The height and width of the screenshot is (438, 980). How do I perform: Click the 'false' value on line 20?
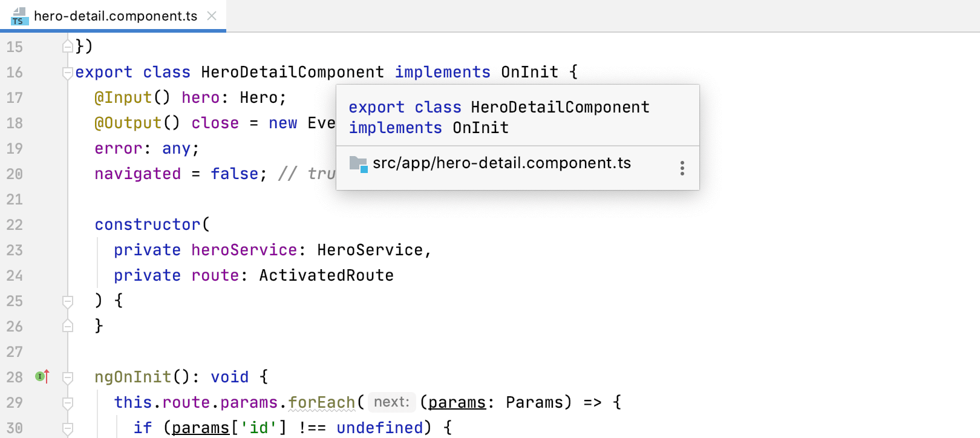tap(234, 174)
